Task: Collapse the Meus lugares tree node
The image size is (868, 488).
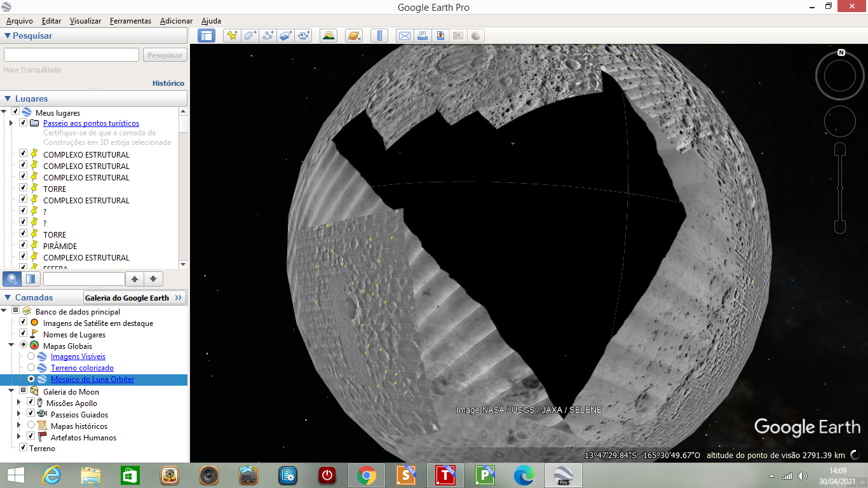Action: (4, 112)
